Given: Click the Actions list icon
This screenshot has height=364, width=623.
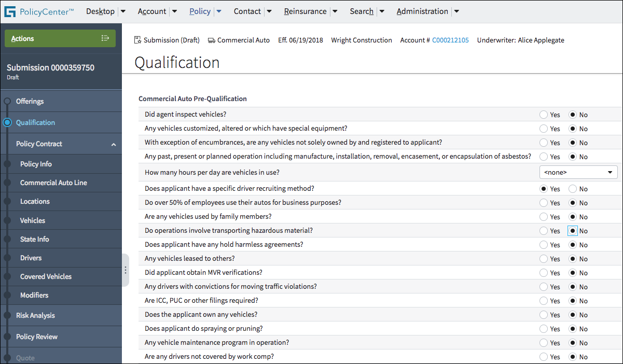Looking at the screenshot, I should pos(105,38).
